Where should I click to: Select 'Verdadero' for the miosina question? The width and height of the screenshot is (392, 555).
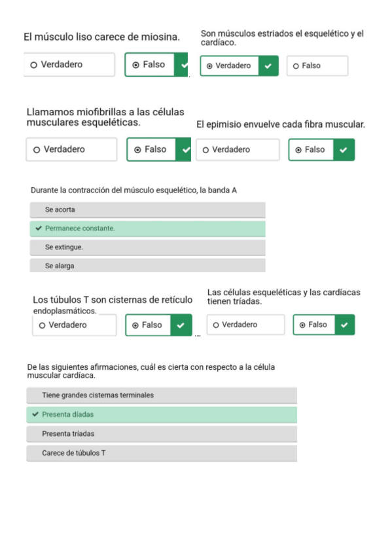tap(69, 65)
